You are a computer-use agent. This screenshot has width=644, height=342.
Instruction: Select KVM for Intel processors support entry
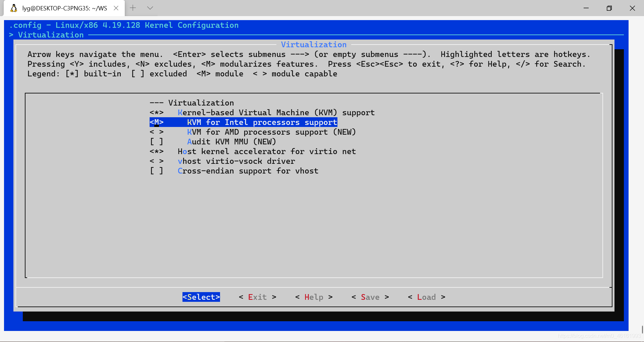[262, 122]
